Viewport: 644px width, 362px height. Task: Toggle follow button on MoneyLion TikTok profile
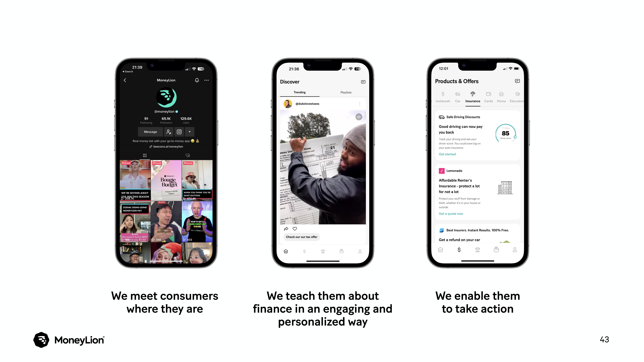click(x=169, y=132)
